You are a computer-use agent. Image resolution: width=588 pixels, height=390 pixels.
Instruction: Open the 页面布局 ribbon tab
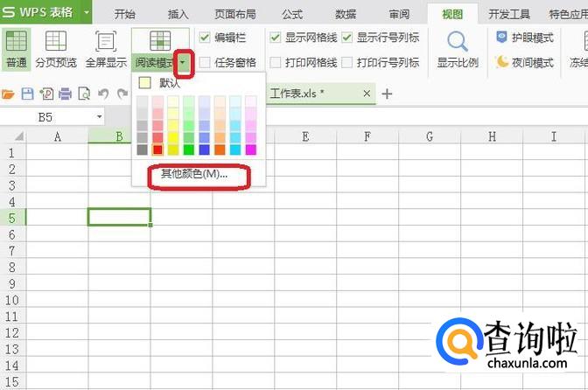pyautogui.click(x=235, y=14)
